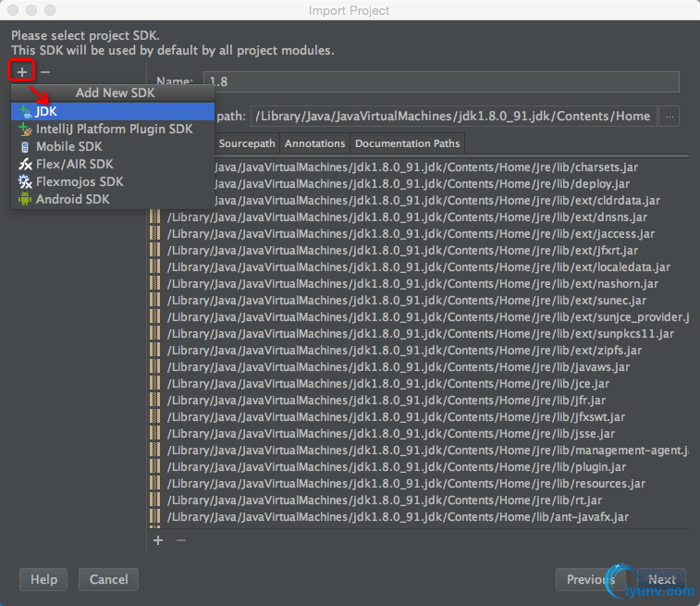This screenshot has height=606, width=700.
Task: Click the JDK home path field
Action: pyautogui.click(x=454, y=117)
